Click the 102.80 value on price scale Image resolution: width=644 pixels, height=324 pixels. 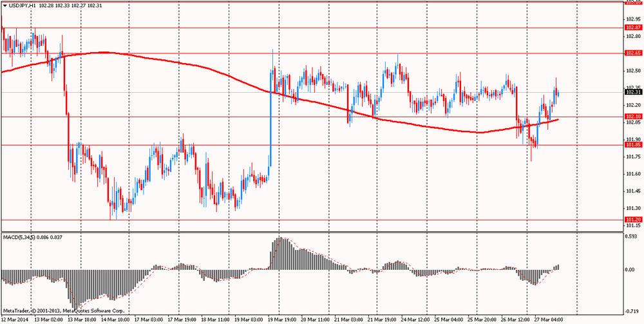click(633, 36)
